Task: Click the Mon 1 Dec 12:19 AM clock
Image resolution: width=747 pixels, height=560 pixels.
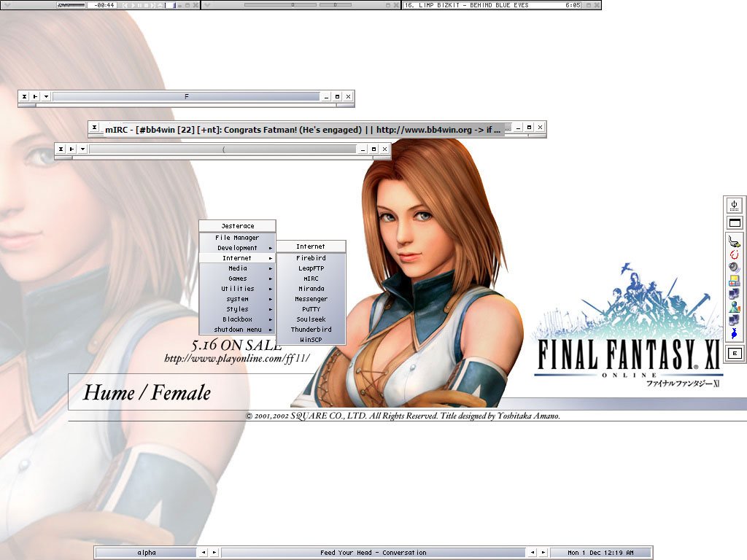Action: click(600, 553)
